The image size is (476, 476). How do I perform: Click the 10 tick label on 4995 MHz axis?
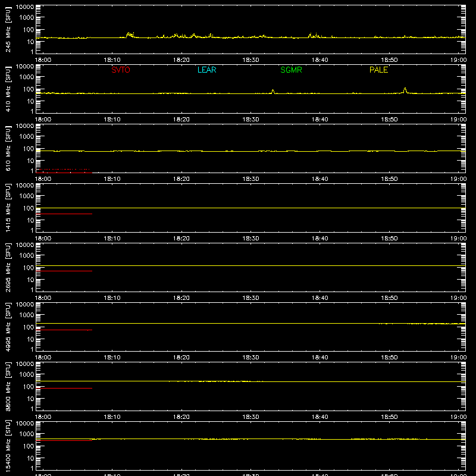(31, 339)
